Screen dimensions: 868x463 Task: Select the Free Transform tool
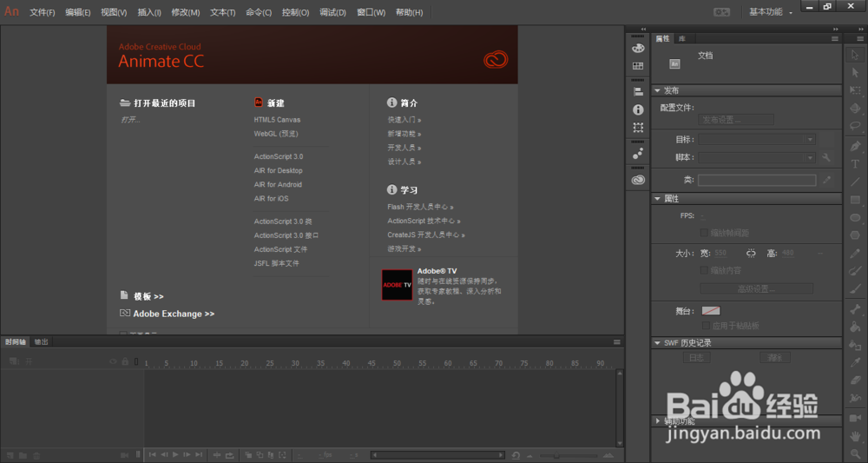[855, 90]
